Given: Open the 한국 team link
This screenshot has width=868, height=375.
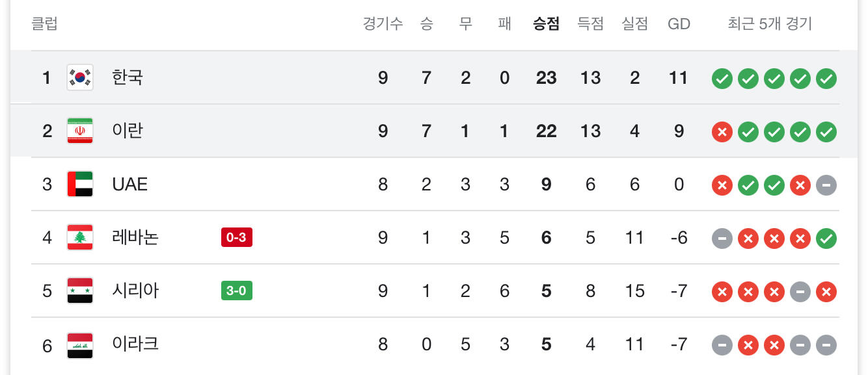Looking at the screenshot, I should click(x=128, y=78).
